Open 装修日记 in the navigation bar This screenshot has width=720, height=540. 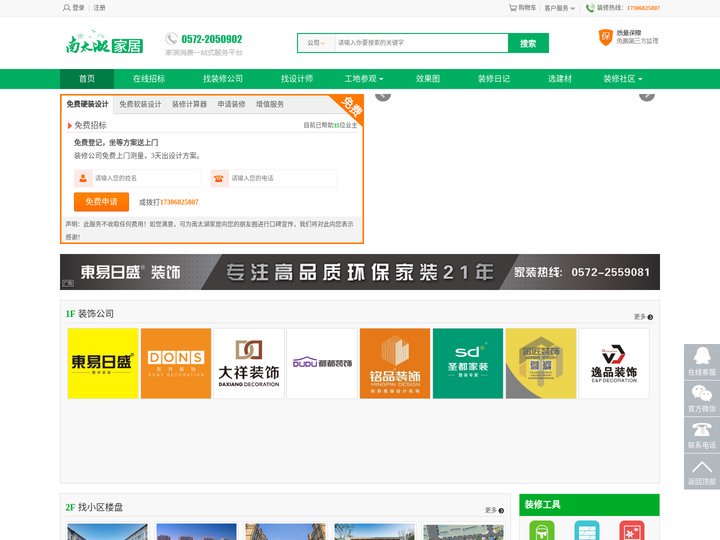point(494,79)
